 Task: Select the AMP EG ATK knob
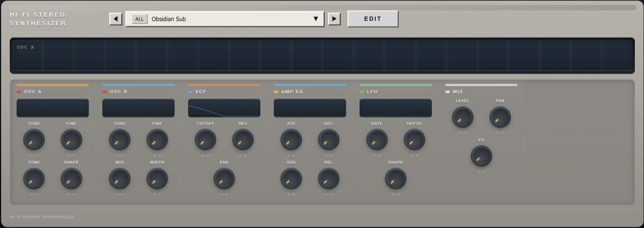tap(291, 139)
